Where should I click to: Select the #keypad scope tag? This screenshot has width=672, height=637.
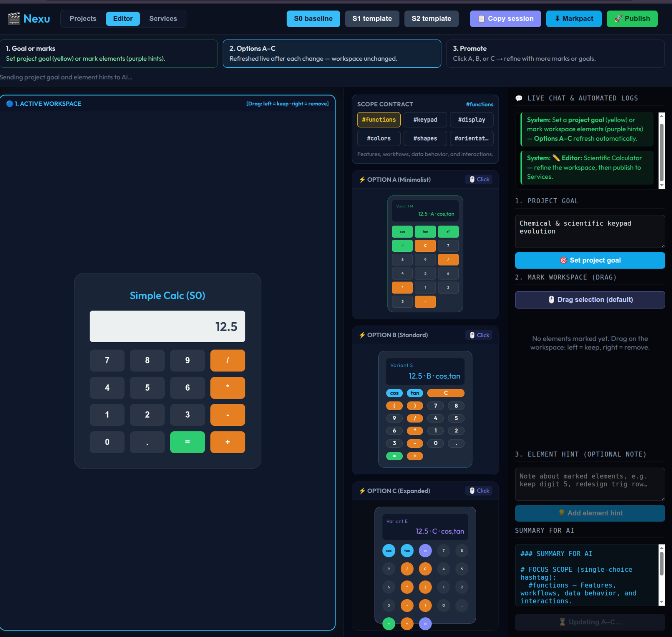click(425, 119)
